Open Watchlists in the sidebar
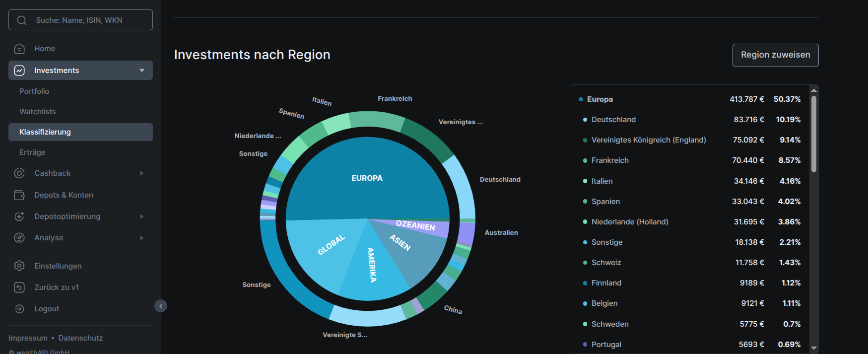This screenshot has width=868, height=354. 37,112
